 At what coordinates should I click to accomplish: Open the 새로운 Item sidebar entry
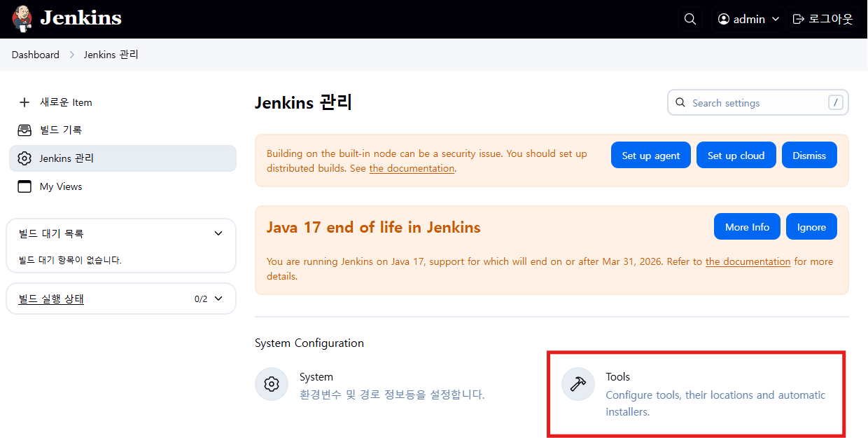122,102
